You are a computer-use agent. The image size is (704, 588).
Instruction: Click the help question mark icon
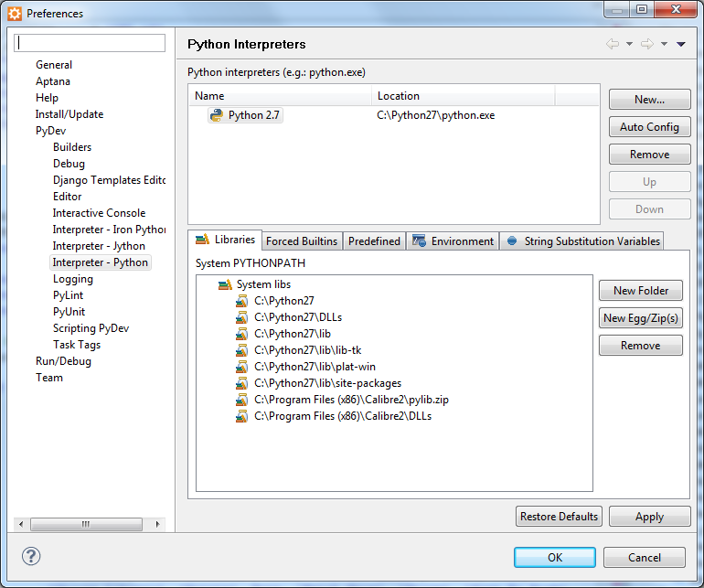(x=31, y=556)
